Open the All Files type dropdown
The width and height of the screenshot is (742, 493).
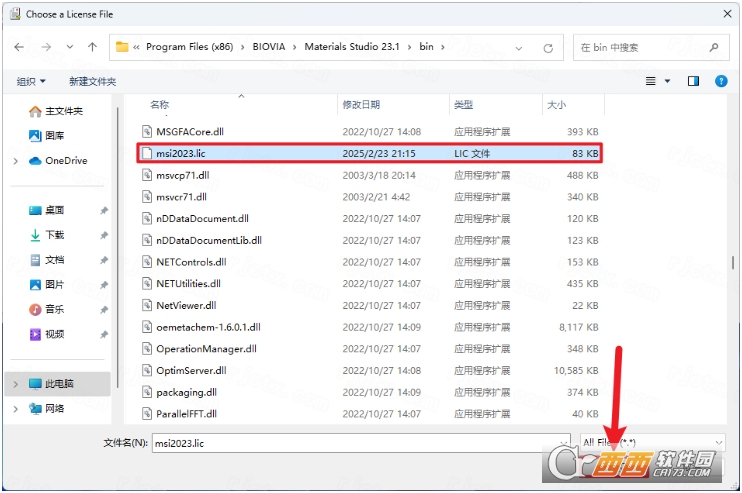pos(653,443)
